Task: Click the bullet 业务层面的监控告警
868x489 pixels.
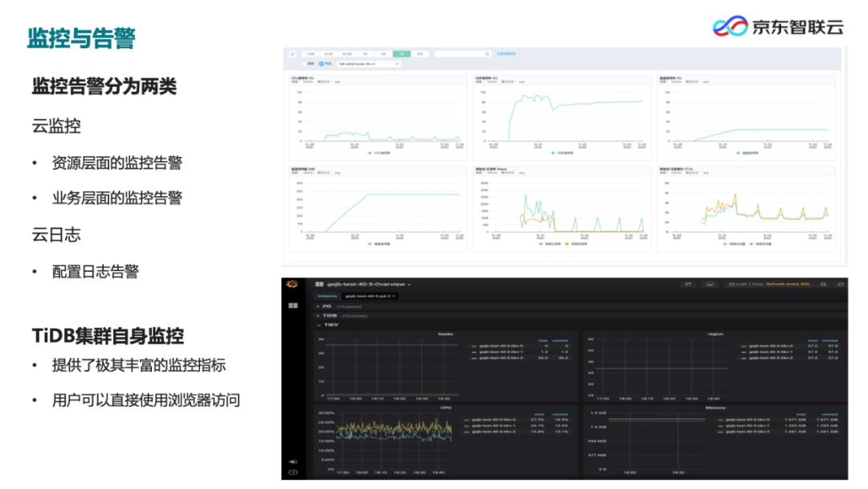Action: point(117,199)
